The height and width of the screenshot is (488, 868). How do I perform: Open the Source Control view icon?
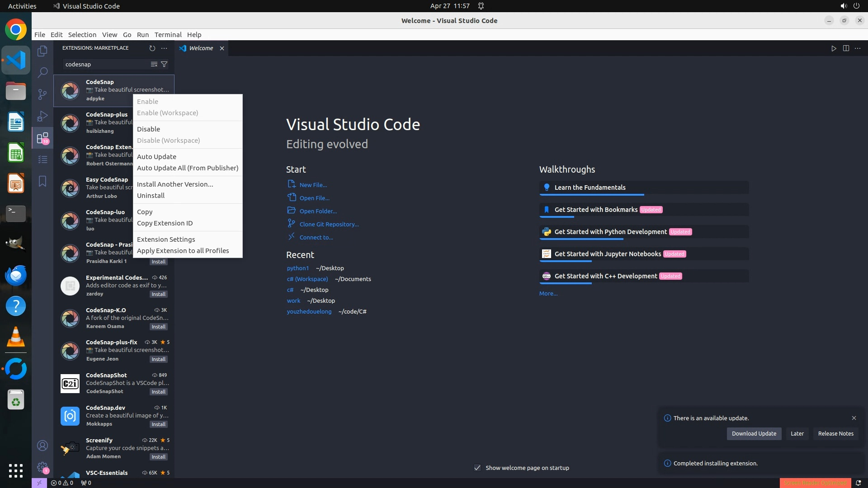point(42,94)
